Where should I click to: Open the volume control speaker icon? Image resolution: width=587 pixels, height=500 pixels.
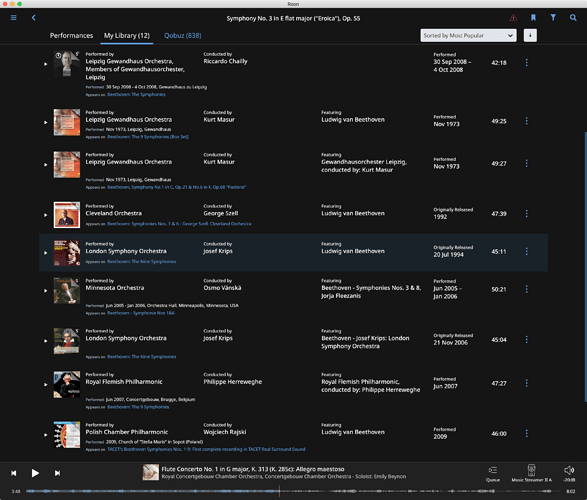pyautogui.click(x=569, y=470)
